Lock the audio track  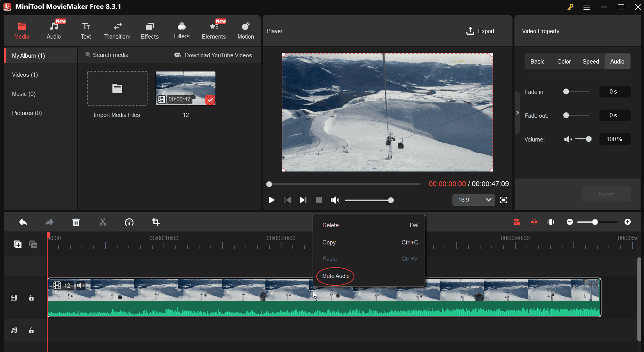tap(31, 330)
